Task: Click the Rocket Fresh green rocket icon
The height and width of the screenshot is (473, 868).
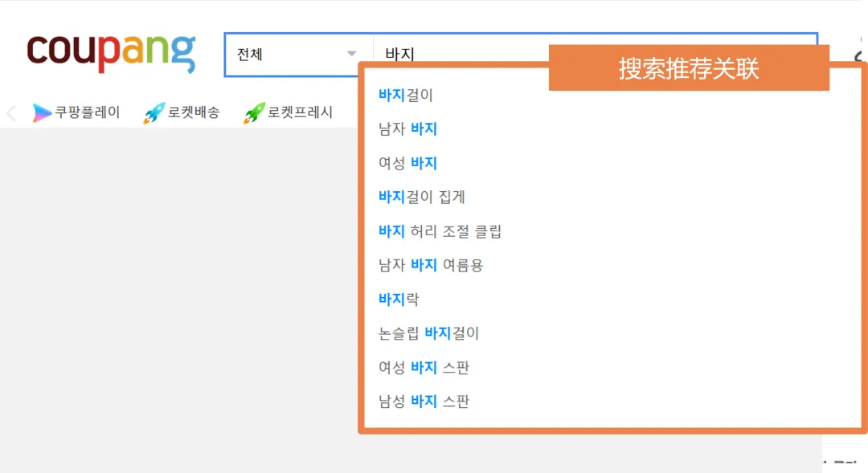Action: (254, 113)
